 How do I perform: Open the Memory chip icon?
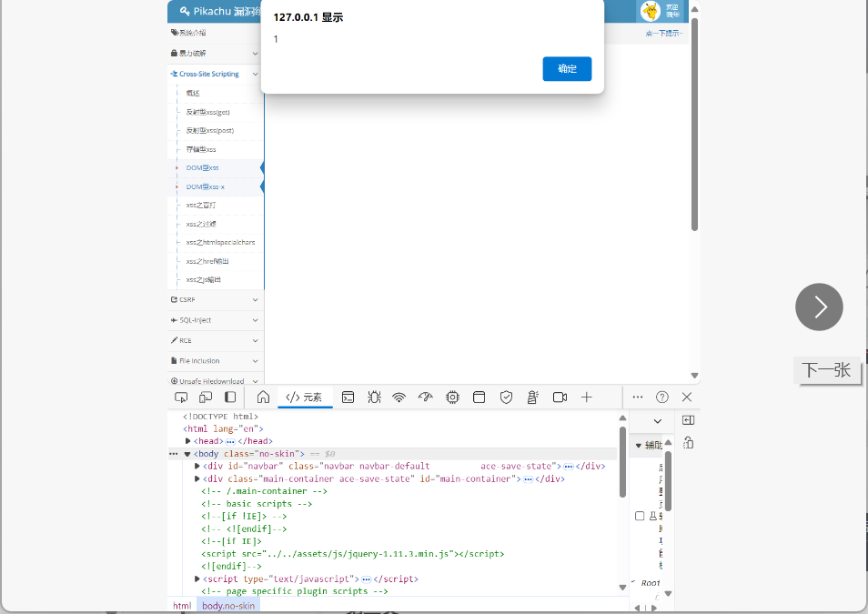[452, 397]
